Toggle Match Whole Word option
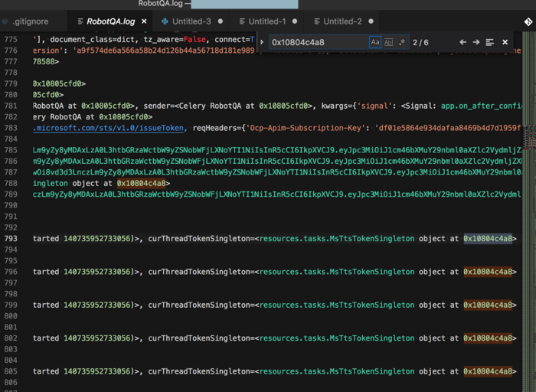Image resolution: width=536 pixels, height=392 pixels. (x=388, y=42)
